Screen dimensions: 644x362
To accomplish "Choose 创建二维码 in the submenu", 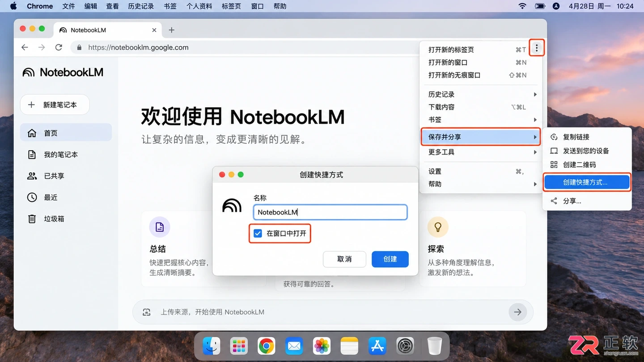I will (587, 164).
